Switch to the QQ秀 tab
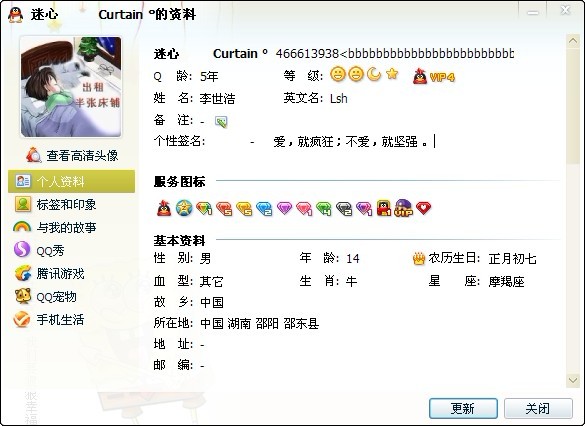 [71, 250]
